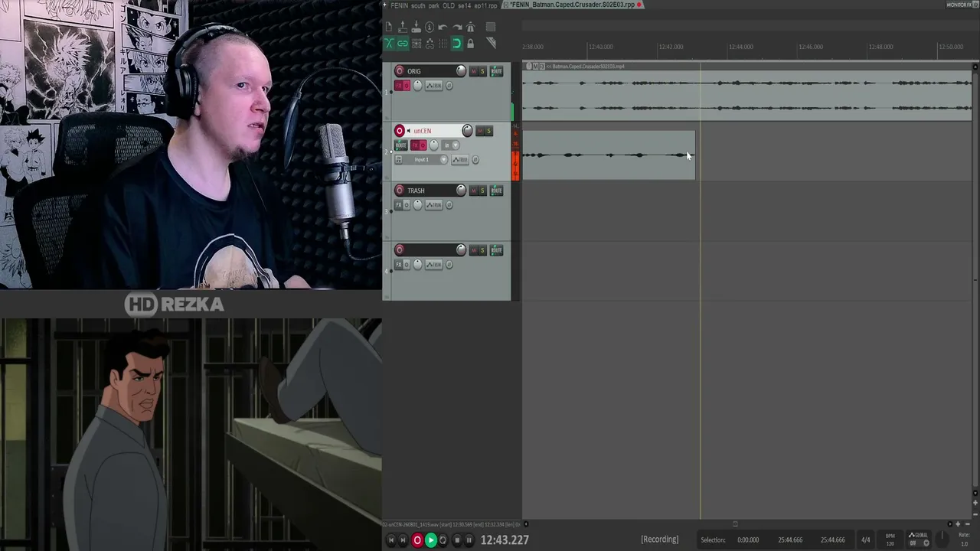The height and width of the screenshot is (551, 980).
Task: Click ORIG track volume knob
Action: [461, 71]
